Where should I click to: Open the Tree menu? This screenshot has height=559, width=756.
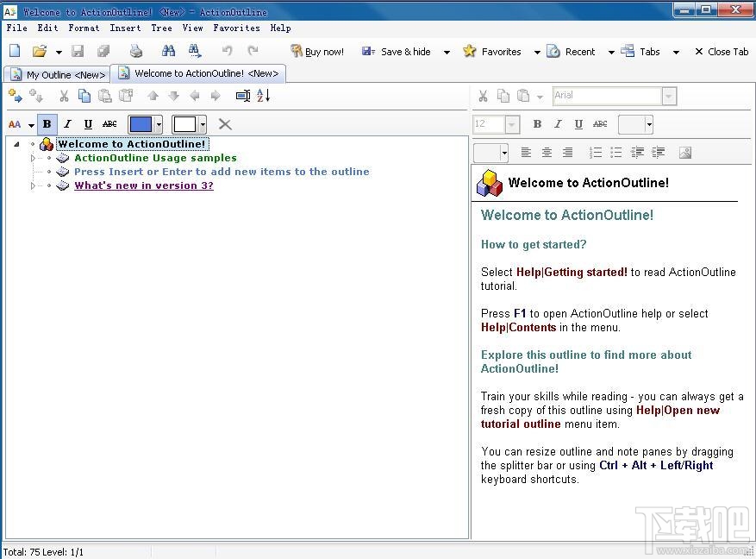pos(161,28)
